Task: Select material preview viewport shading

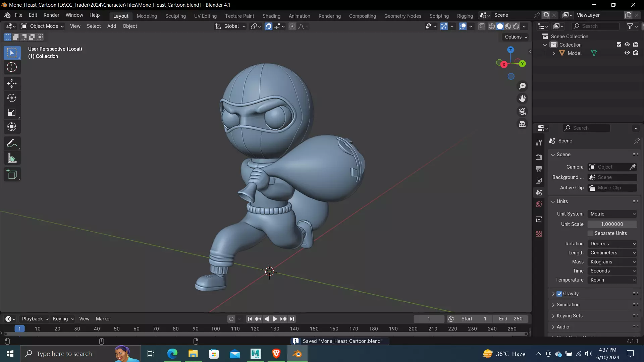Action: click(x=508, y=26)
